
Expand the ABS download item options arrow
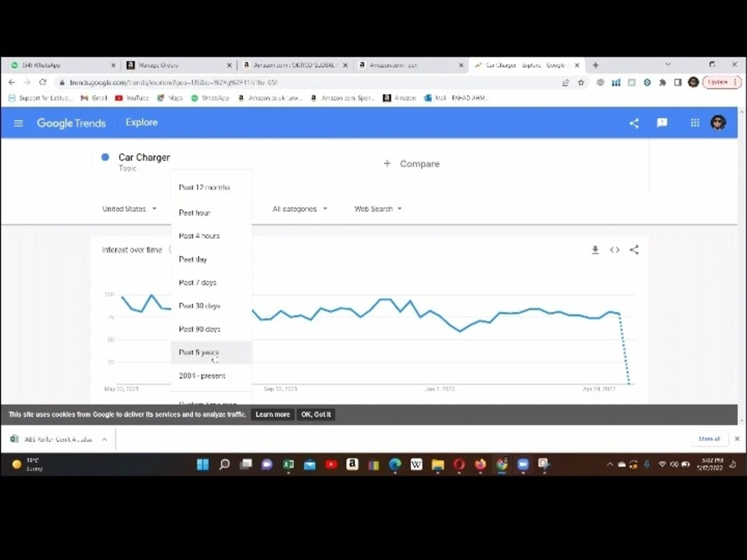[105, 439]
